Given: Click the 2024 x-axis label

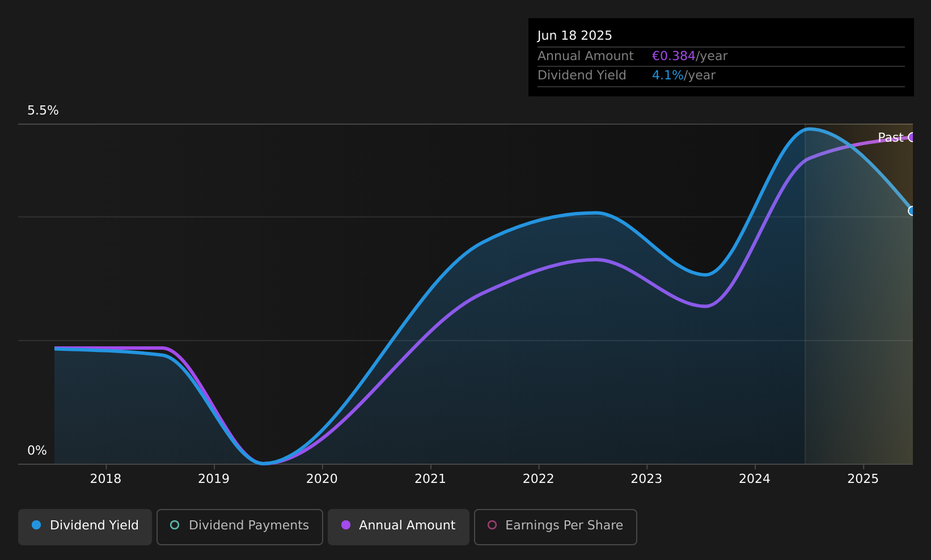Looking at the screenshot, I should coord(755,479).
